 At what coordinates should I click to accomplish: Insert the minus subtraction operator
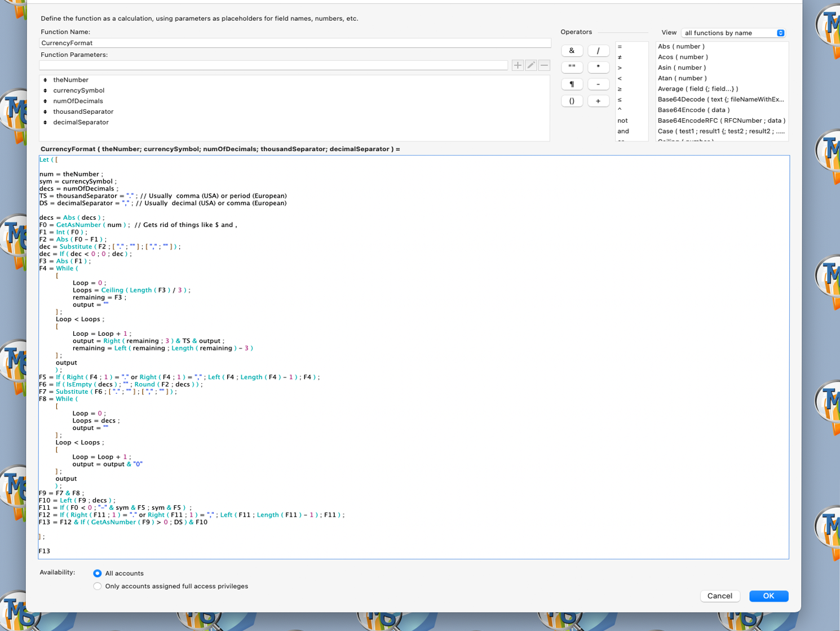pyautogui.click(x=598, y=84)
